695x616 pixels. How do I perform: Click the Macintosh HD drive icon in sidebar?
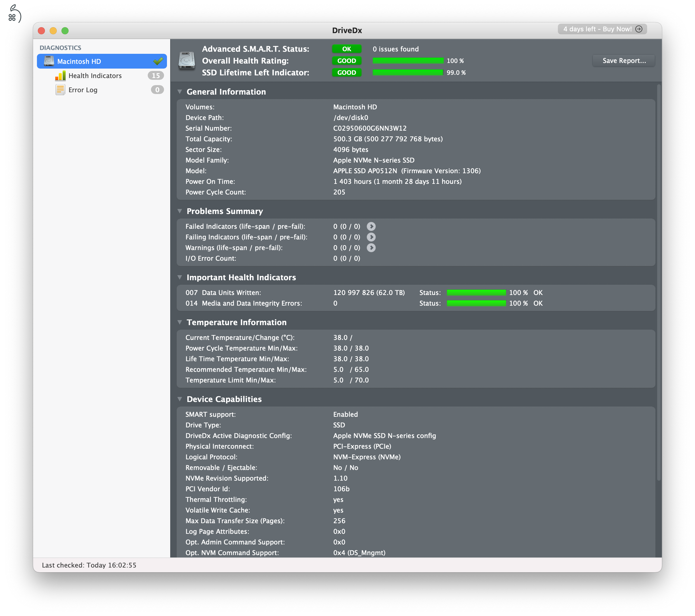coord(49,61)
